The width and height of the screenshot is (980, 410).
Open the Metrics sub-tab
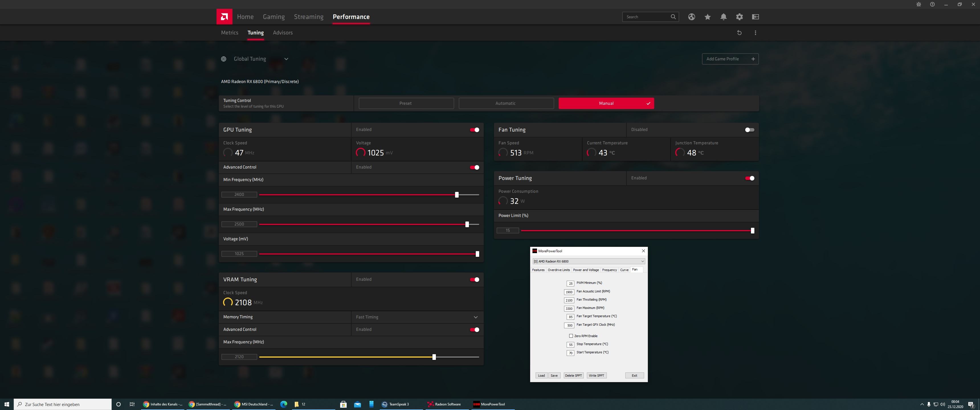pos(229,33)
